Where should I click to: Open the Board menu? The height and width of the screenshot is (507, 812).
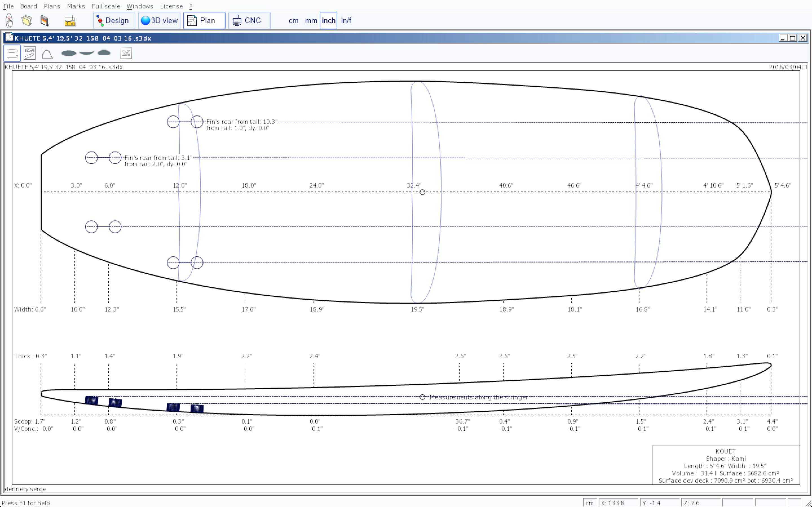[x=28, y=6]
